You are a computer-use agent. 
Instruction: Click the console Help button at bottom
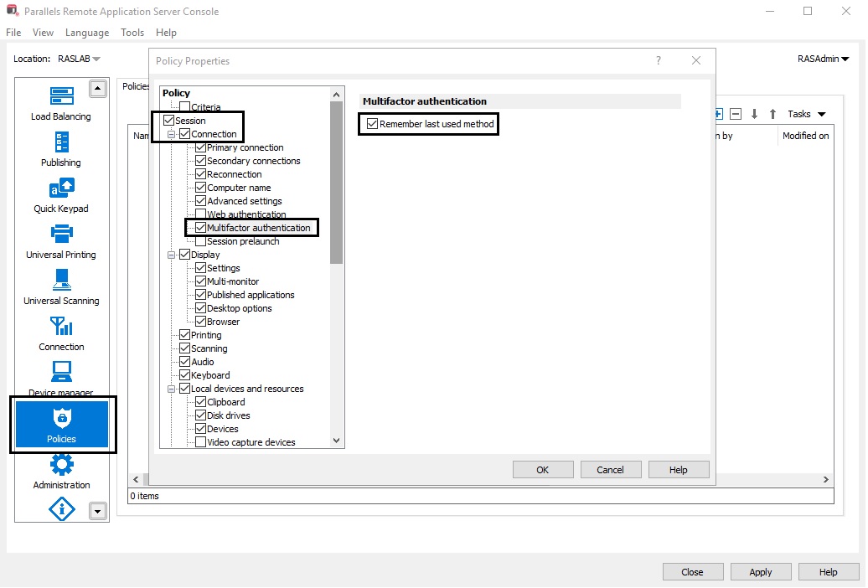[828, 572]
